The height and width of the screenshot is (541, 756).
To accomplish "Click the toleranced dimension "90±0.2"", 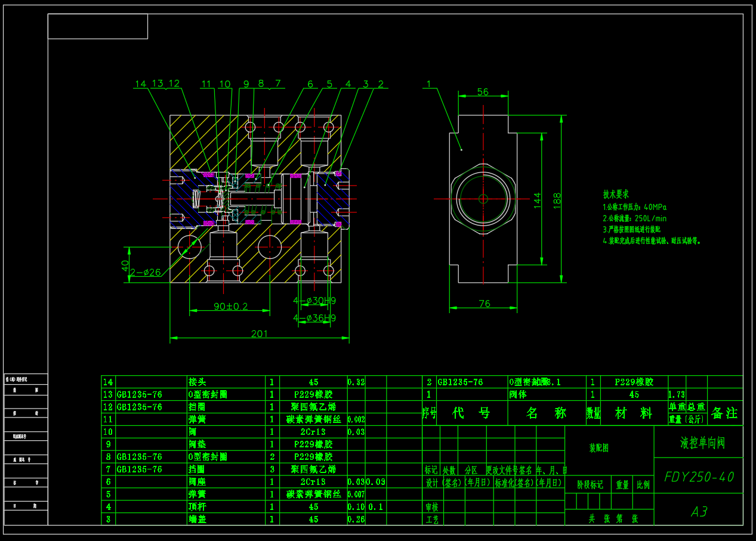I will (x=230, y=307).
